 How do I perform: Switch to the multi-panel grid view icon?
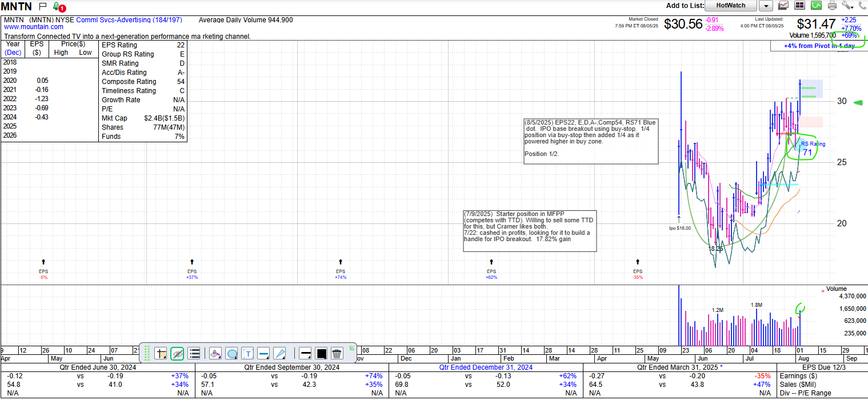tap(800, 6)
